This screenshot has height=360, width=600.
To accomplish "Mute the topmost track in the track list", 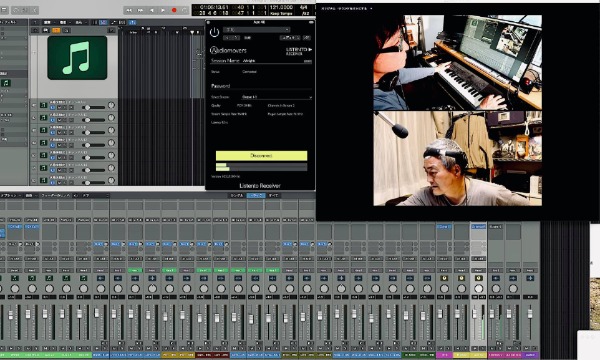I will click(x=59, y=108).
